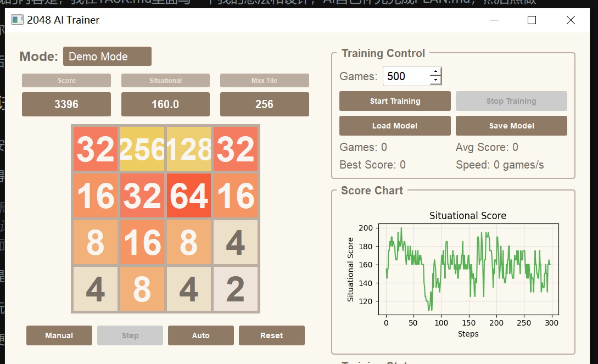Click the Games number input field
This screenshot has height=364, width=598.
[x=405, y=76]
